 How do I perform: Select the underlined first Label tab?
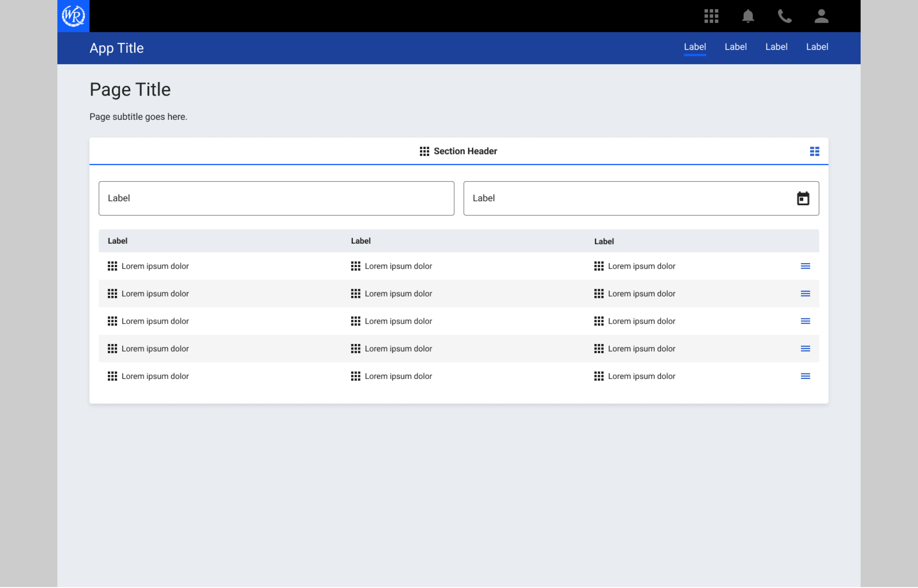click(694, 47)
